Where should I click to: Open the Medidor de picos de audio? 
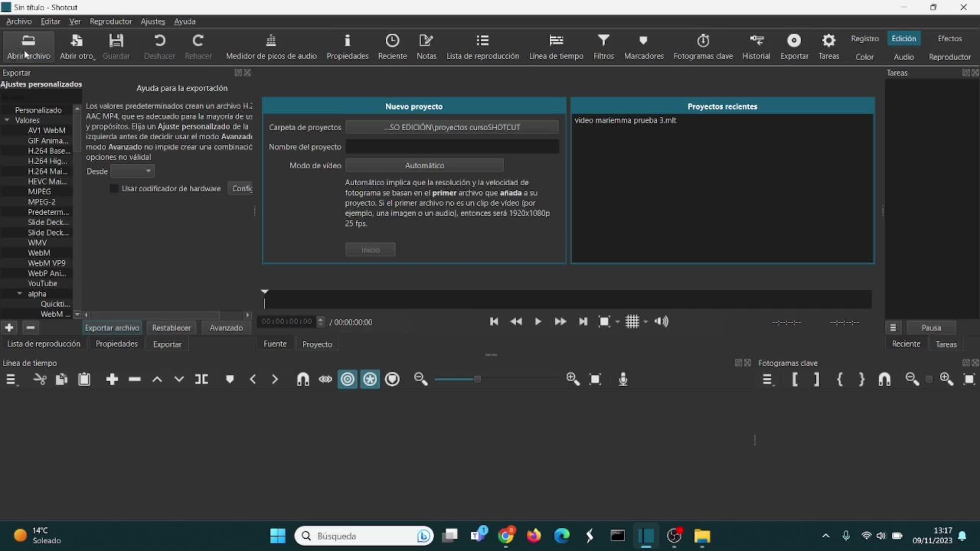click(271, 41)
